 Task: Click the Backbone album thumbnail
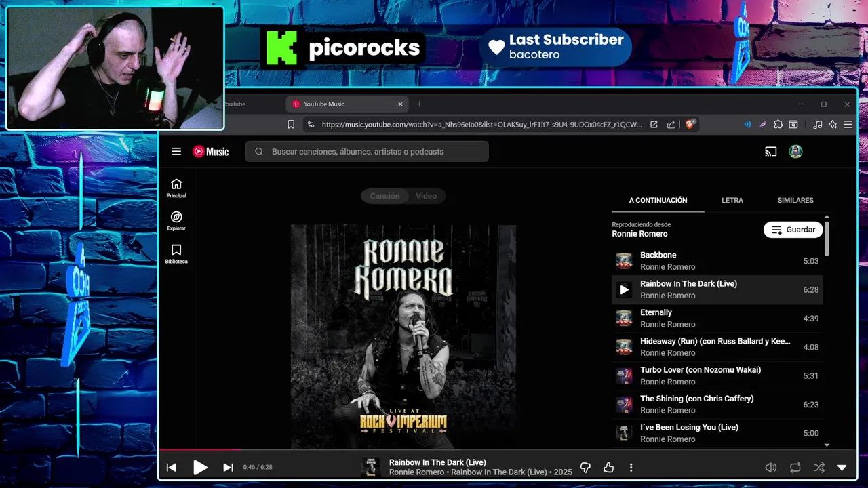[x=624, y=261]
